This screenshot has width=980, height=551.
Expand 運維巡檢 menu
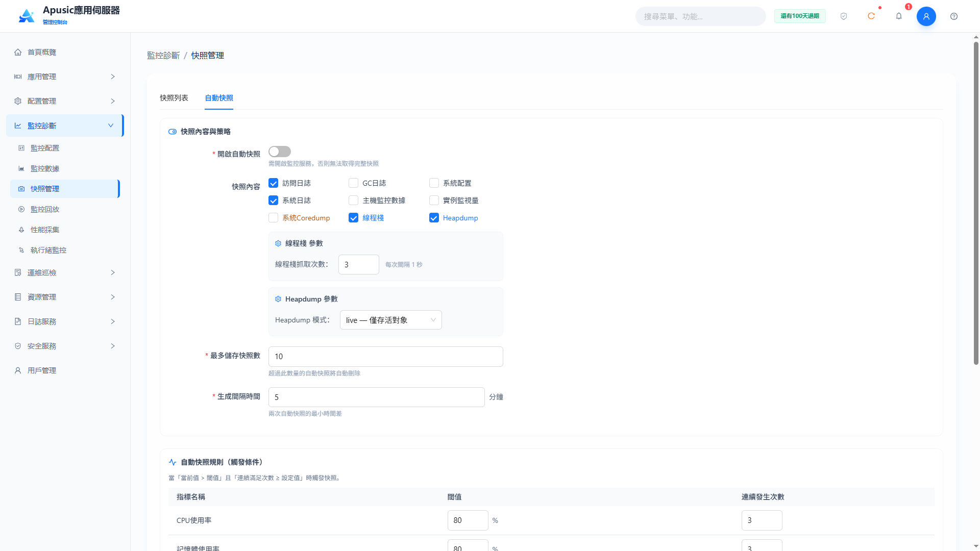tap(65, 272)
